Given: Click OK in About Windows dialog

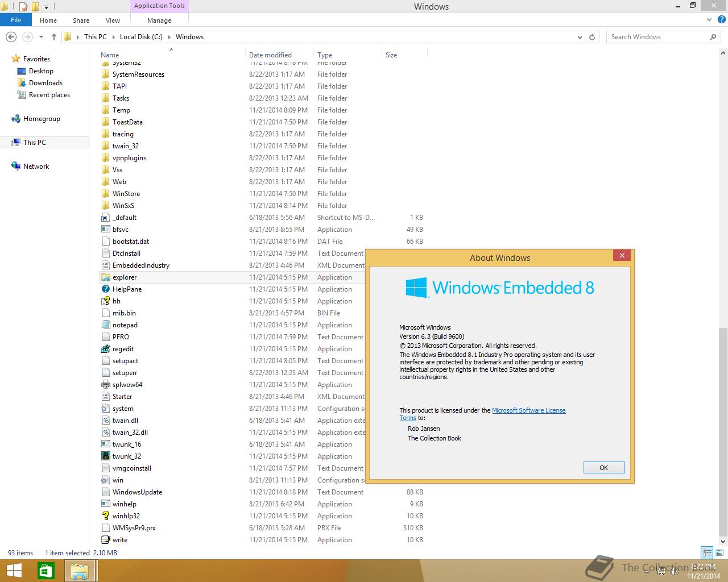Looking at the screenshot, I should (604, 468).
